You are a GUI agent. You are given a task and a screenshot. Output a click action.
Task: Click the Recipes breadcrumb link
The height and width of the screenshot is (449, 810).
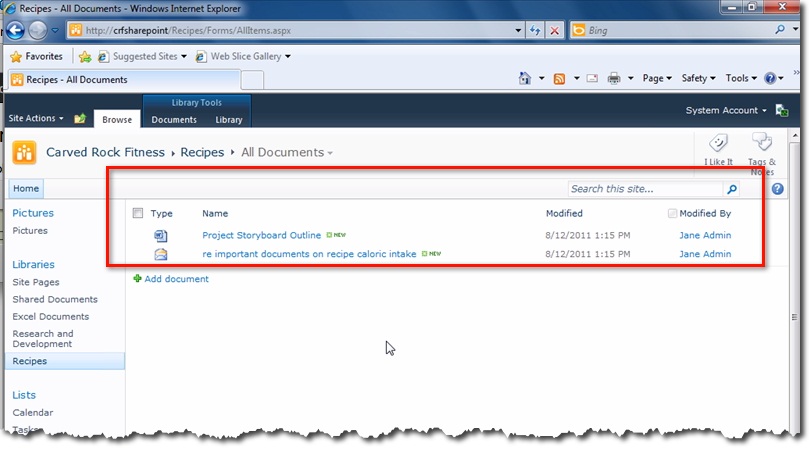point(202,152)
